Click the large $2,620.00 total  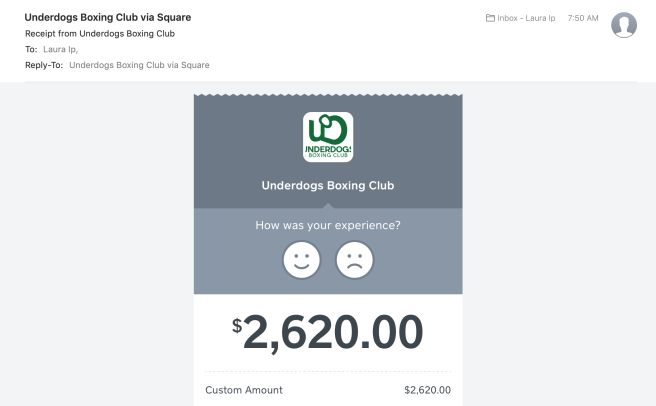click(x=328, y=332)
